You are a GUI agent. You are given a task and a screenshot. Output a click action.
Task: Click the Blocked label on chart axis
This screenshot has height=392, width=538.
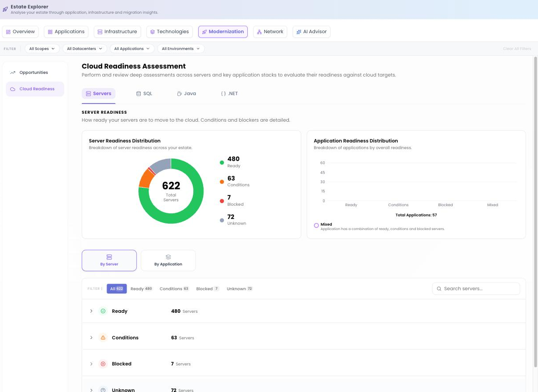pyautogui.click(x=446, y=205)
